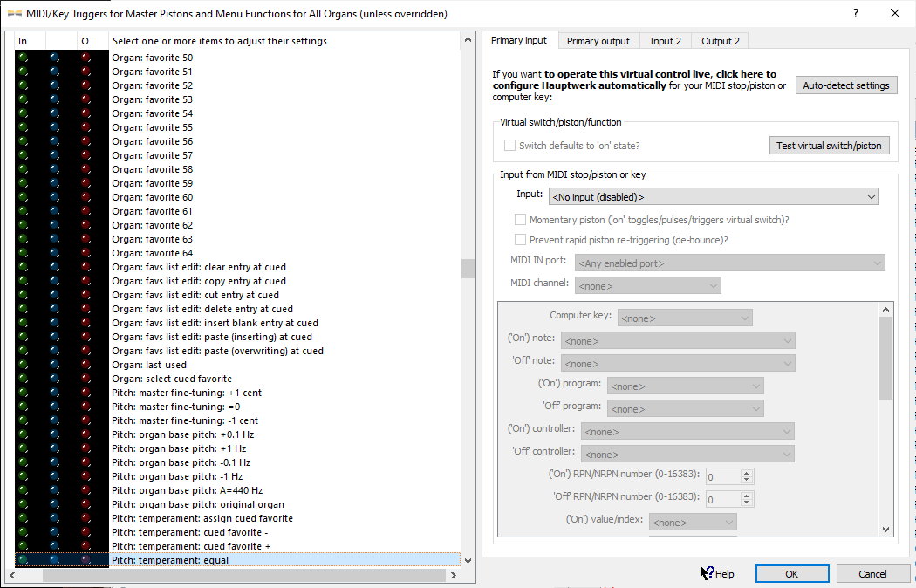
Task: Select Pitch: organ base pitch: original organ
Action: (x=198, y=504)
